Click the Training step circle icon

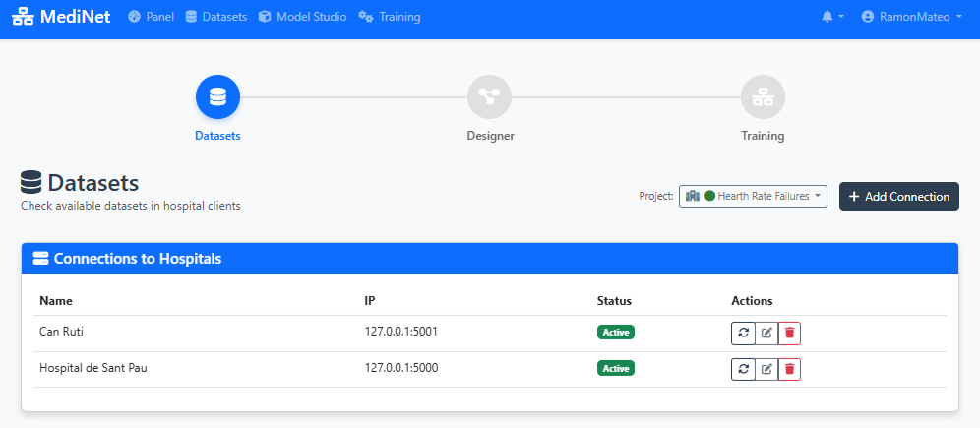click(x=763, y=96)
